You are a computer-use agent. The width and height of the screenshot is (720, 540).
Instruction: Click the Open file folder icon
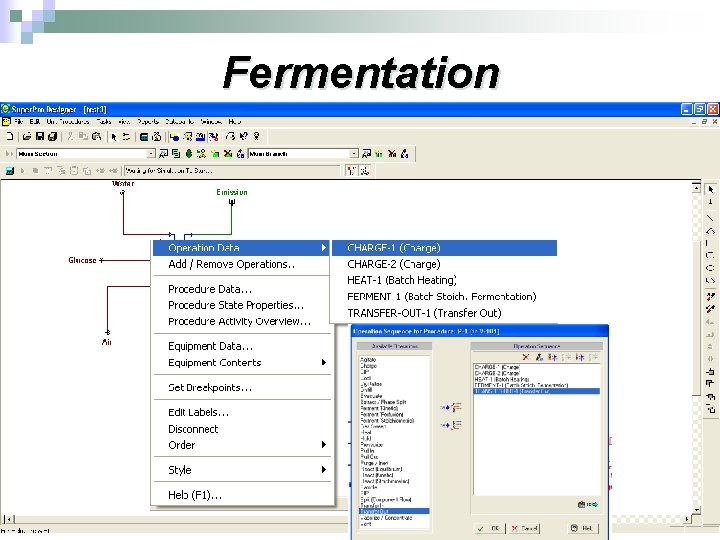tap(27, 136)
